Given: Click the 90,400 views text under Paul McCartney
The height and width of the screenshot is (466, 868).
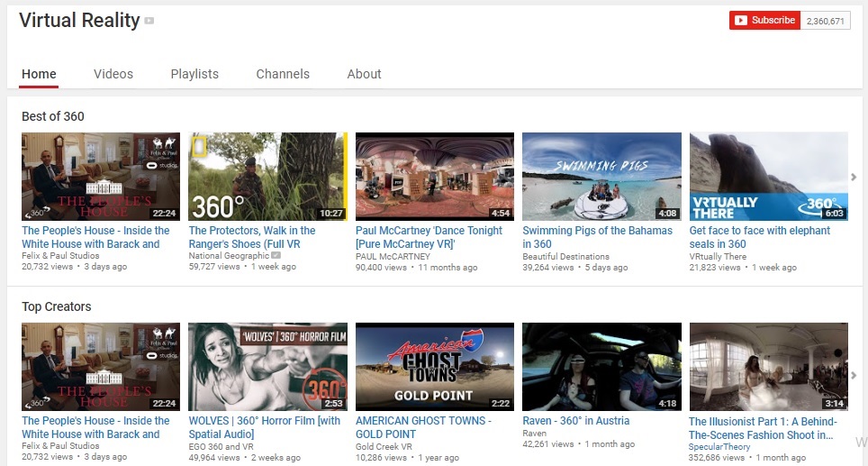Looking at the screenshot, I should point(381,267).
